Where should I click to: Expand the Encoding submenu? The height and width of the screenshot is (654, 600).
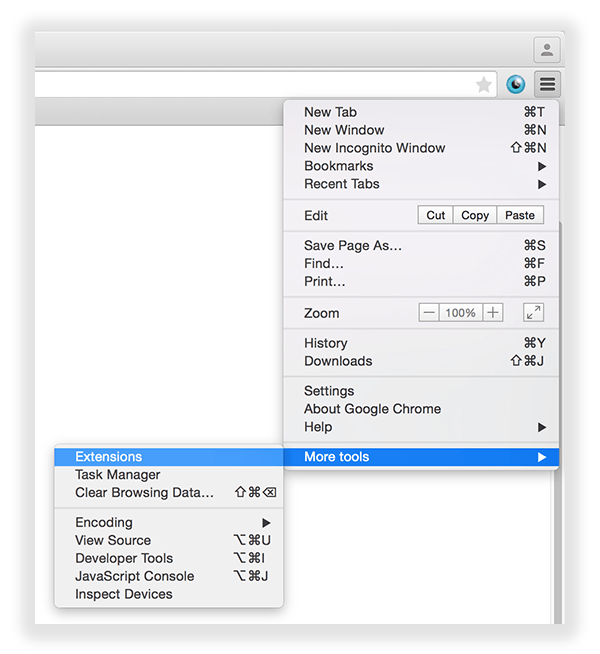pos(169,523)
